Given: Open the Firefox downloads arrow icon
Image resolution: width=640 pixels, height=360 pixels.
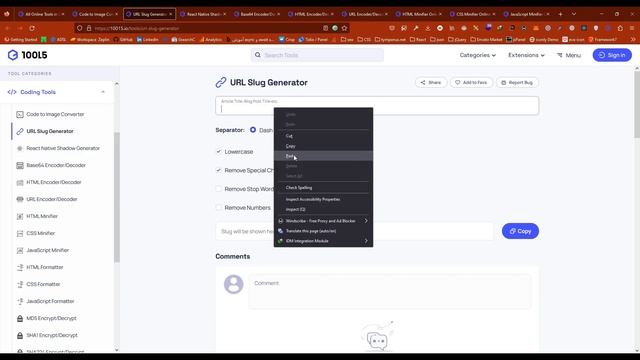Looking at the screenshot, I should click(x=427, y=28).
